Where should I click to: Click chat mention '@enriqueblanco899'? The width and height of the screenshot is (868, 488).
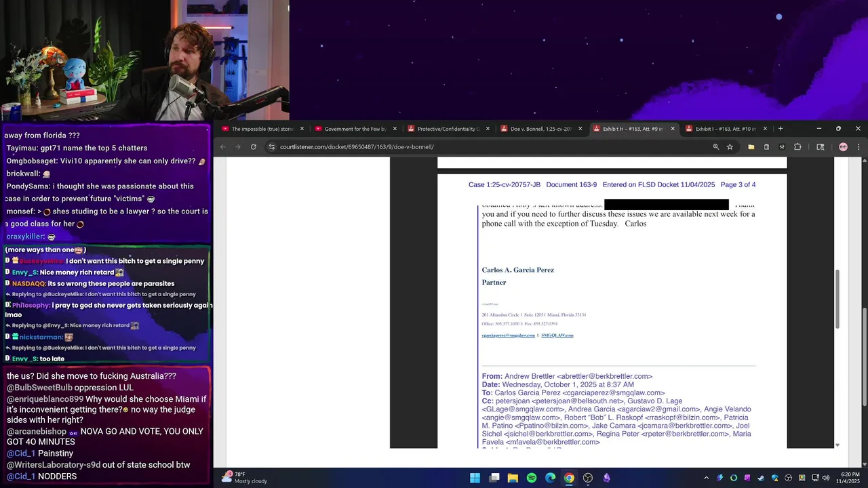45,399
